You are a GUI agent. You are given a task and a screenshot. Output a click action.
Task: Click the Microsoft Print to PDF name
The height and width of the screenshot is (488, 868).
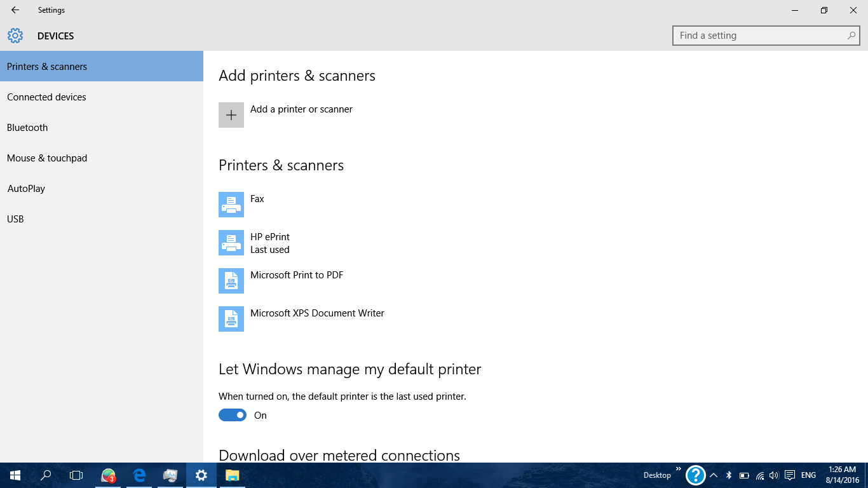click(297, 275)
